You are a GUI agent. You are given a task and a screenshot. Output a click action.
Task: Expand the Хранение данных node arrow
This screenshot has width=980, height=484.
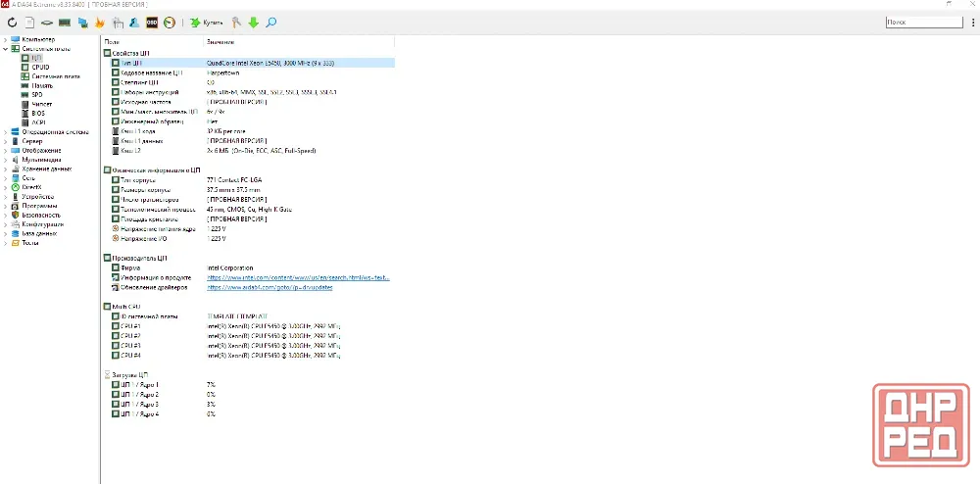click(x=6, y=169)
